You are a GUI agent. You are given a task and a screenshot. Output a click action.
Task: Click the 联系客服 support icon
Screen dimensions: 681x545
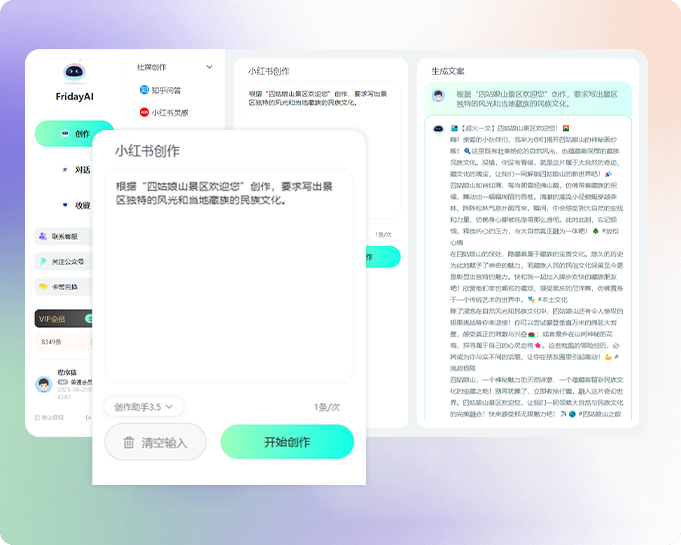coord(43,237)
